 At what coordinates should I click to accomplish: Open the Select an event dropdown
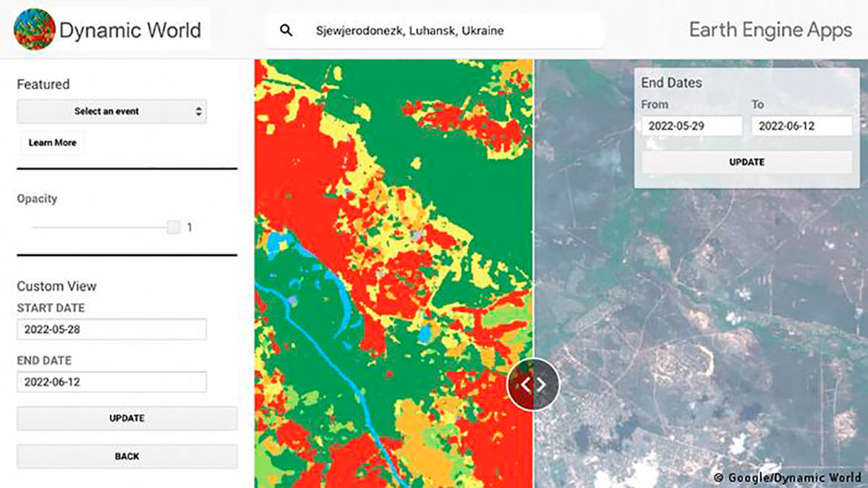112,111
